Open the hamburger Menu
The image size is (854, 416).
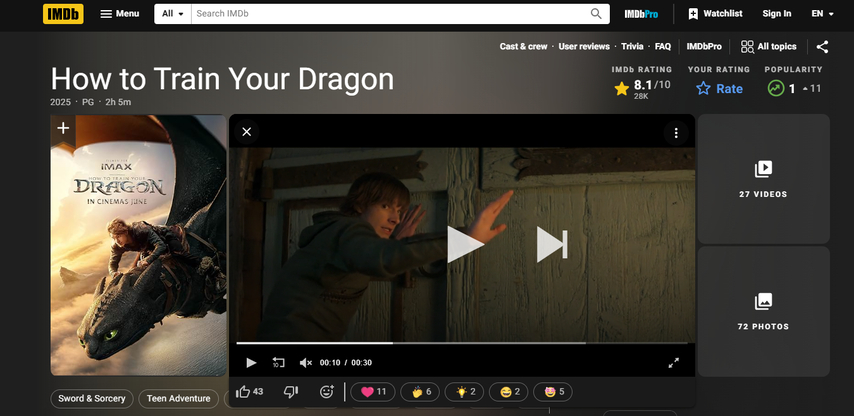[x=120, y=14]
